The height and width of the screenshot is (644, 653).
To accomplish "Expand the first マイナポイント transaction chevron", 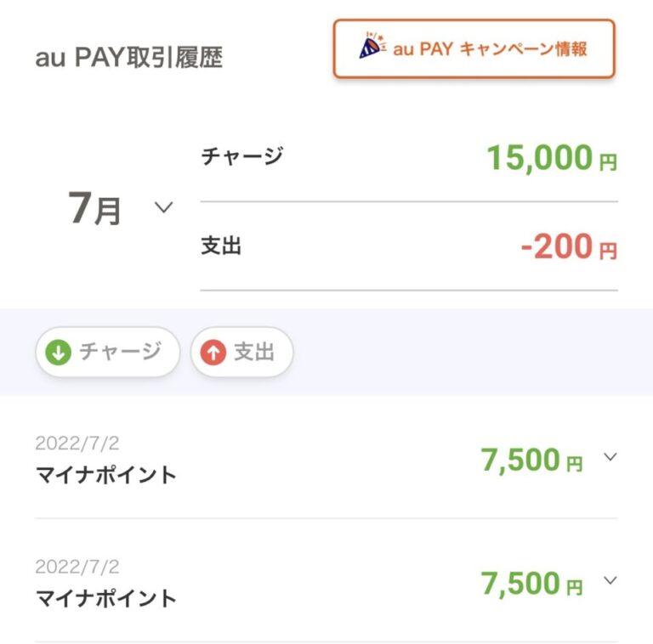I will point(609,457).
